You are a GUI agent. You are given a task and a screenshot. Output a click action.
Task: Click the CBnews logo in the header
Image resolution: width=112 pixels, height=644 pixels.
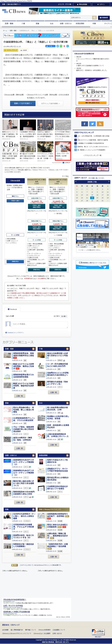pos(14,11)
